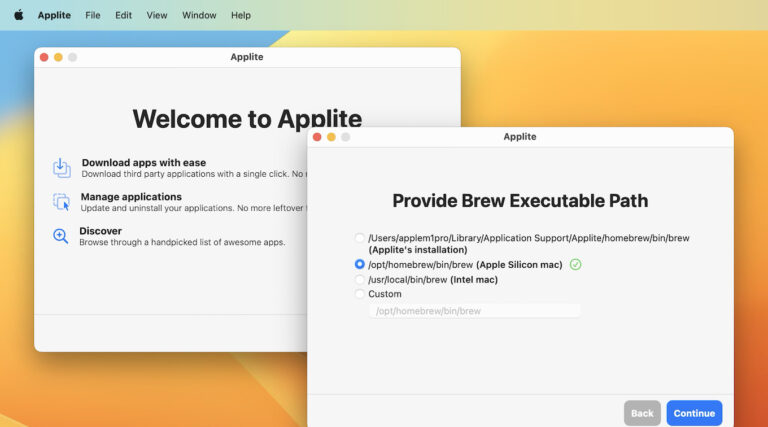Open the Help menu

tap(241, 15)
